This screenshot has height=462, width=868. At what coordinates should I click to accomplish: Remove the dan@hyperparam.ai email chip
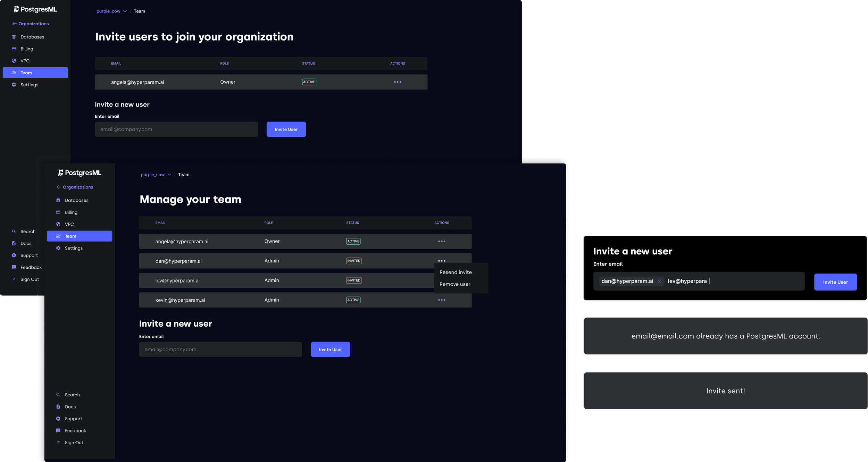(659, 281)
